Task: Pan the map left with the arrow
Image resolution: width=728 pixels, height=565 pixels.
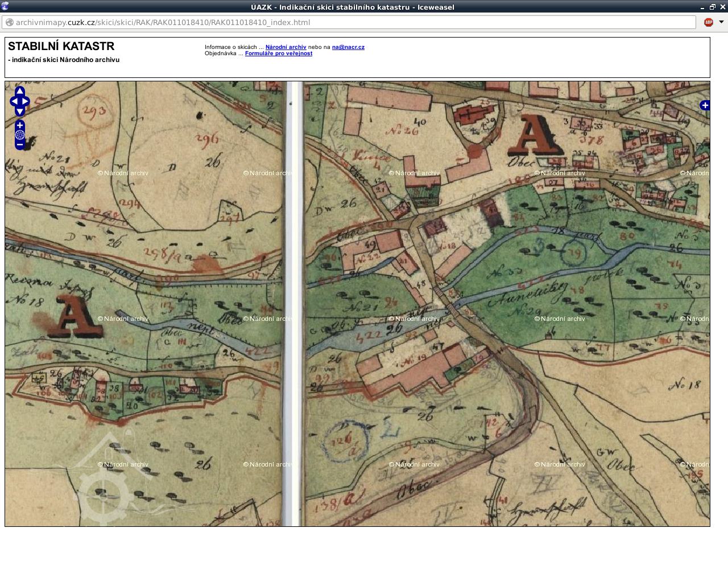Action: pos(14,102)
